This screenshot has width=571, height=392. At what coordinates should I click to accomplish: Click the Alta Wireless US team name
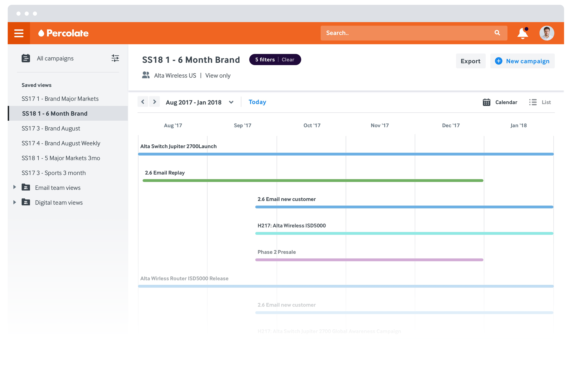[x=175, y=75]
